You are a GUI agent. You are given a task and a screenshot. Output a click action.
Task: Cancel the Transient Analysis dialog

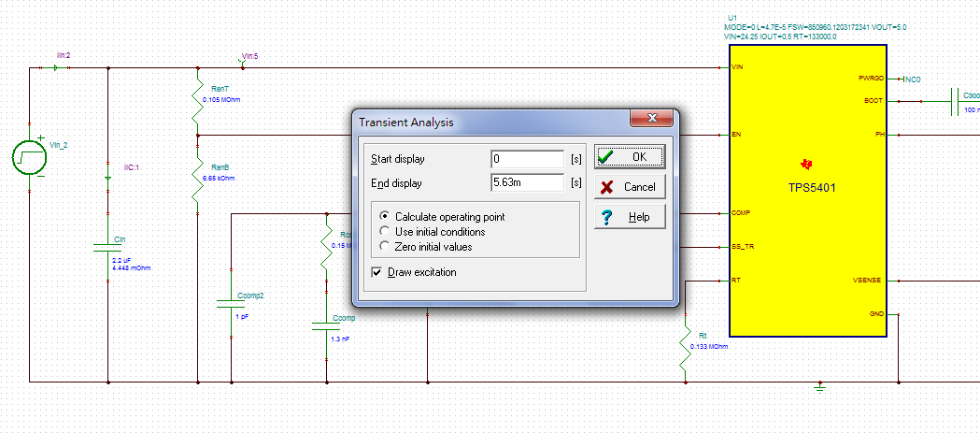630,186
